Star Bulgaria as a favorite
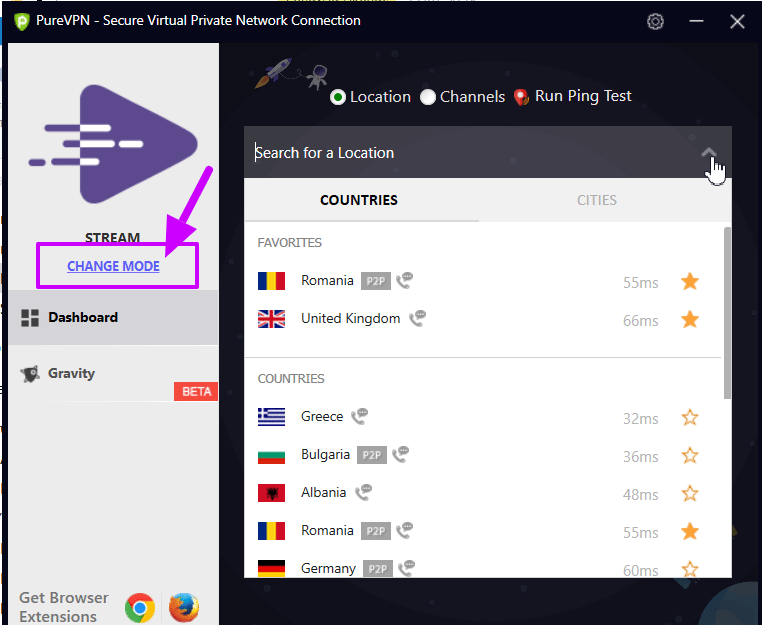The image size is (762, 625). tap(690, 455)
